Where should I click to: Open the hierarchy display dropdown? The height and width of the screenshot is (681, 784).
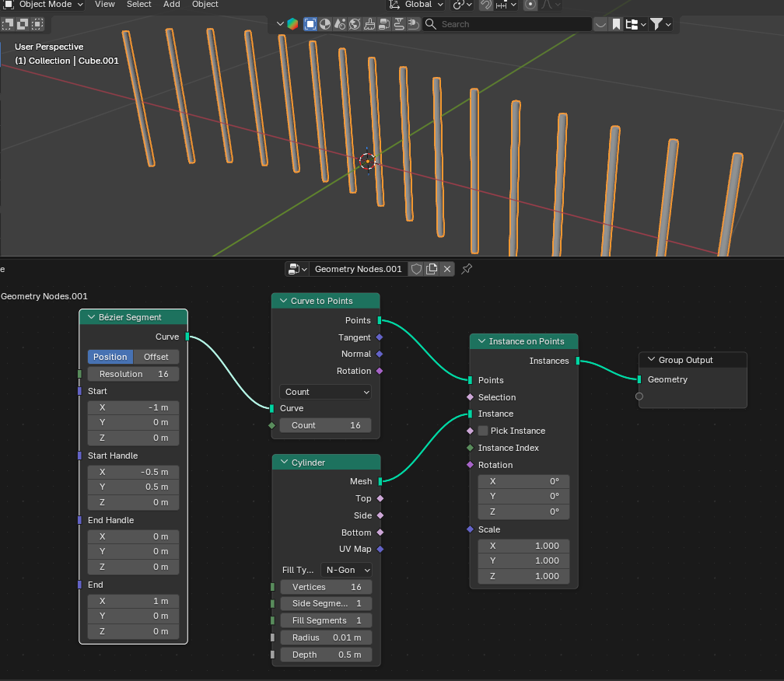[x=636, y=24]
